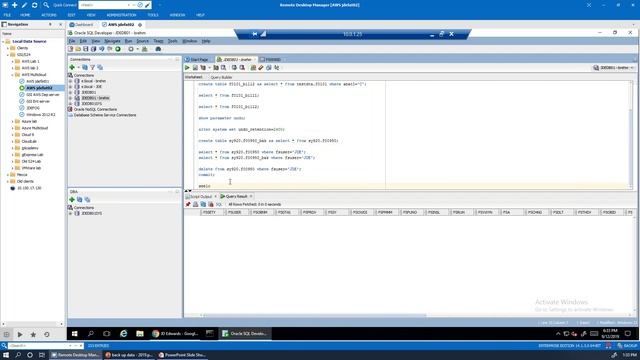Expand the JDEDB01SYS node in the DBA panel
This screenshot has width=640, height=360.
pos(71,213)
